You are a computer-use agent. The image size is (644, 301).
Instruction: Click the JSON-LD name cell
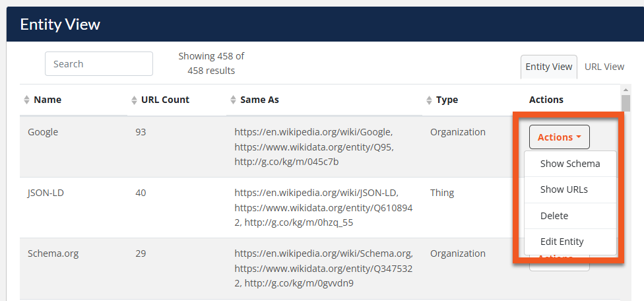click(x=46, y=193)
